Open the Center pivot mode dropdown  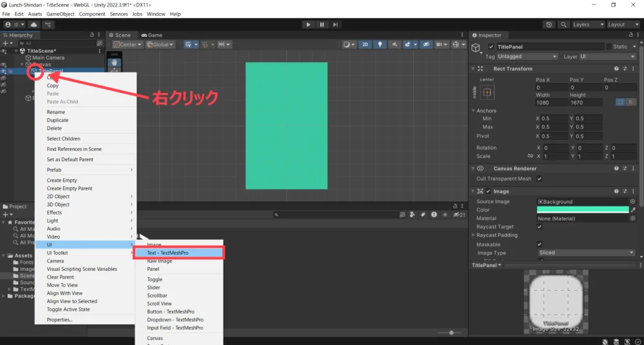pos(128,44)
